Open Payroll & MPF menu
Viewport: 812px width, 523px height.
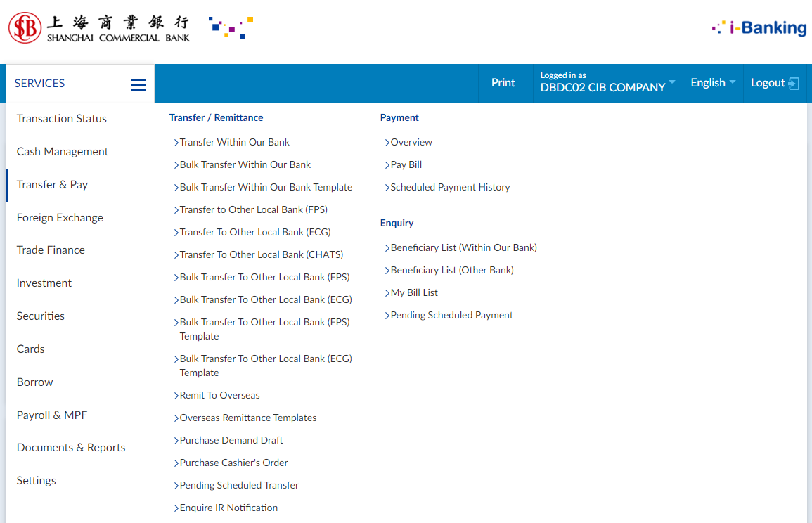[x=52, y=415]
